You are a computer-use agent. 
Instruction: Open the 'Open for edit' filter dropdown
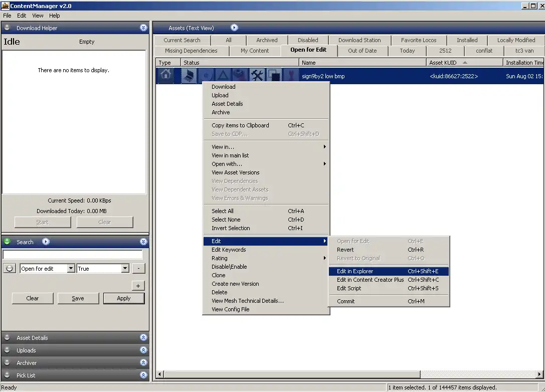[x=71, y=269]
